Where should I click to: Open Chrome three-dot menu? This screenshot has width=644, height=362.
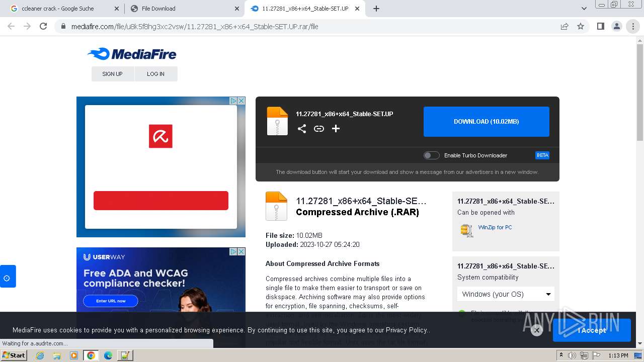633,27
